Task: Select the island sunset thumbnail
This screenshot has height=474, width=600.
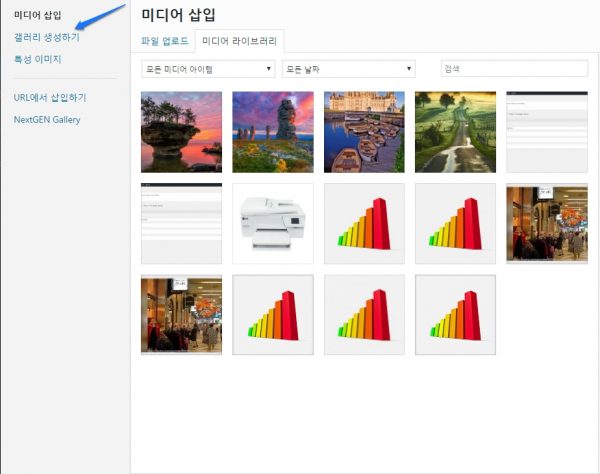Action: (x=181, y=132)
